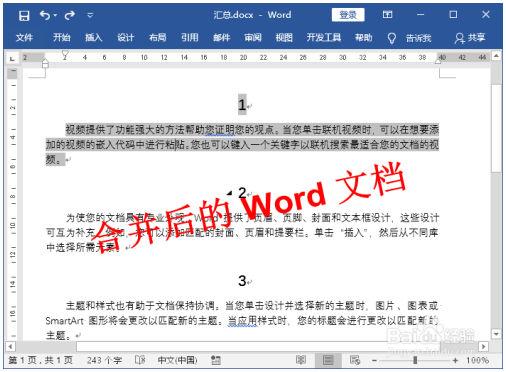This screenshot has width=506, height=372.
Task: Click the right indent marker on ruler
Action: pyautogui.click(x=439, y=61)
